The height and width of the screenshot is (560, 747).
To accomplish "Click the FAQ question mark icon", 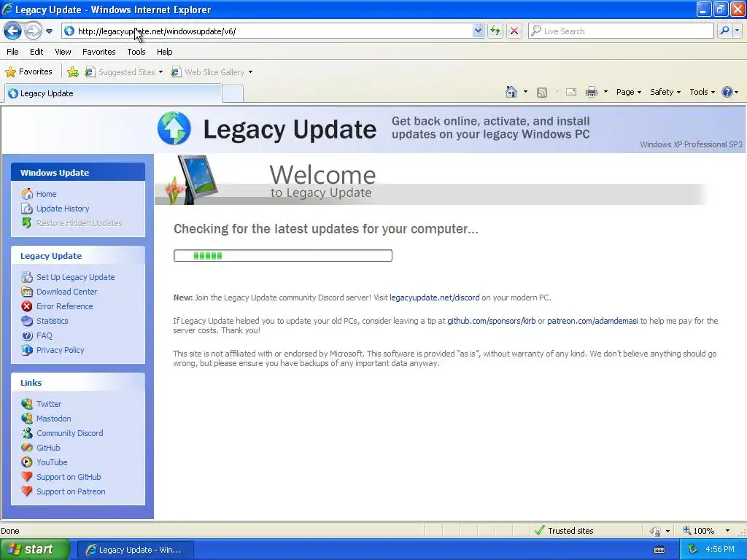I will pyautogui.click(x=27, y=335).
